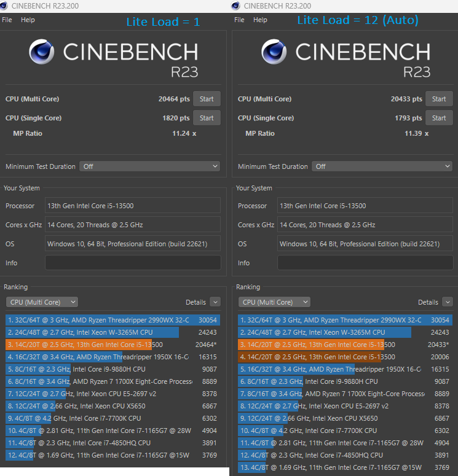Click Cinebench sphere logo in right window
The width and height of the screenshot is (458, 476).
pyautogui.click(x=274, y=52)
